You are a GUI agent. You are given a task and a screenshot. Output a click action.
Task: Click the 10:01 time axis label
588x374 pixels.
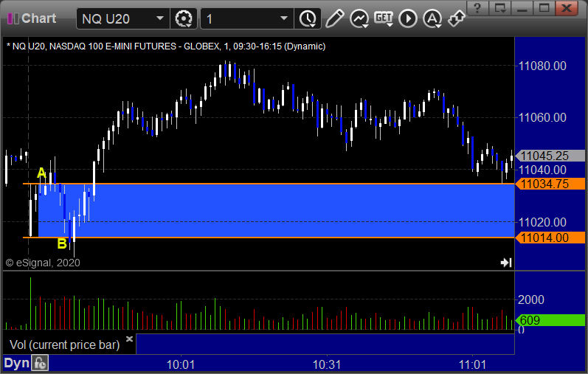pyautogui.click(x=181, y=364)
